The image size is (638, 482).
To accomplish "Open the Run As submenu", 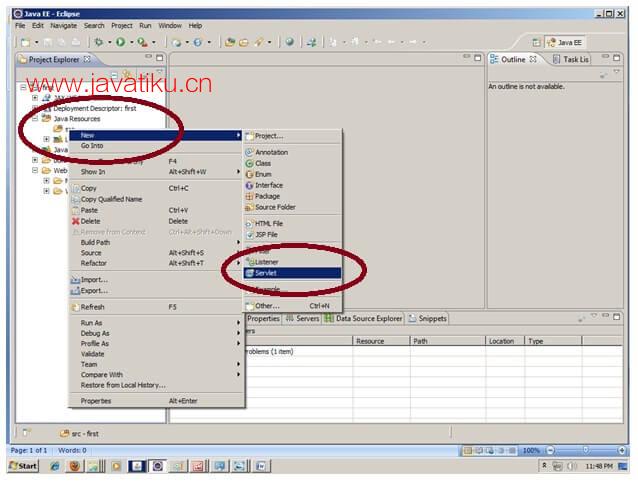I will point(156,323).
